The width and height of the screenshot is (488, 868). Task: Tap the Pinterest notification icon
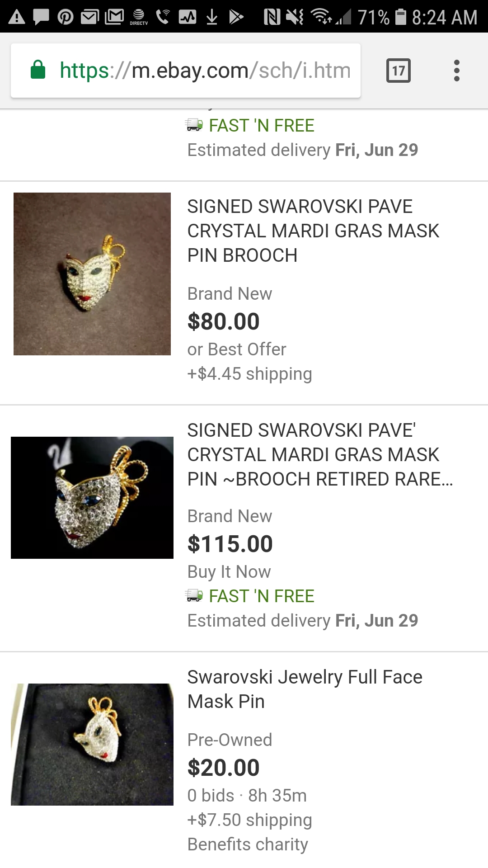(66, 17)
